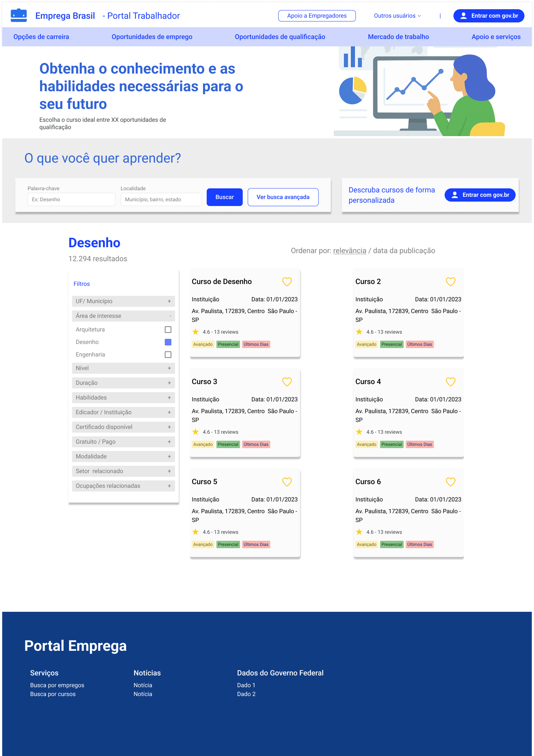Open Ver busca avançada
This screenshot has width=534, height=756.
(x=283, y=197)
